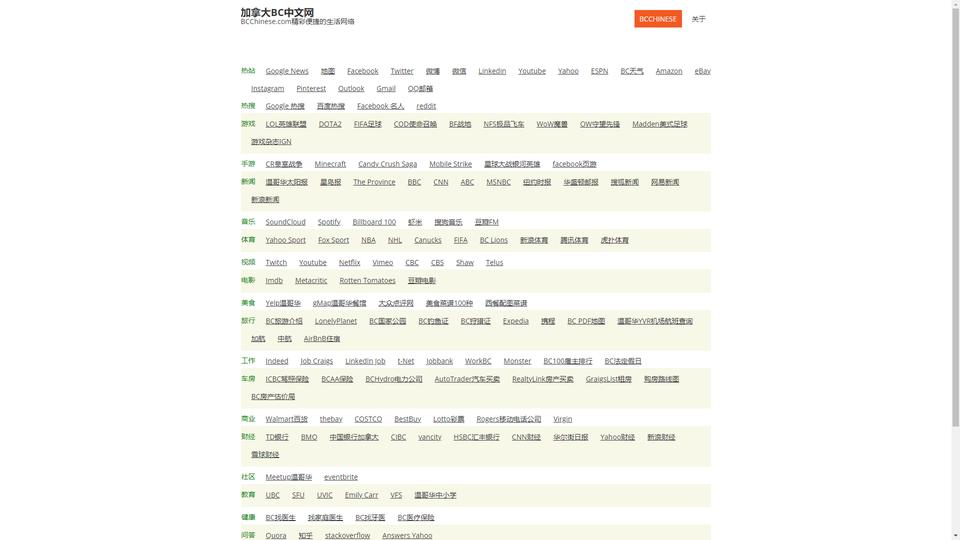The image size is (960, 540).
Task: Open the reddit link
Action: [x=426, y=106]
